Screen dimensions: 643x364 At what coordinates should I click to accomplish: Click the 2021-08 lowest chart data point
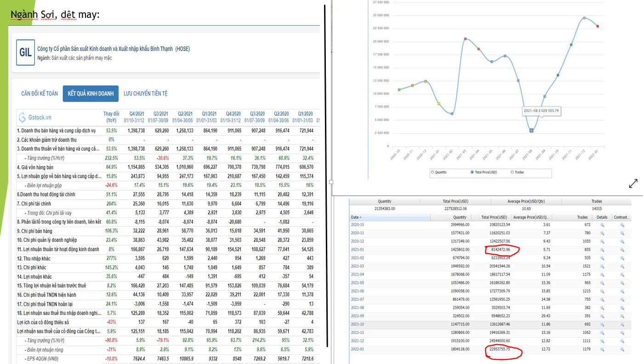point(531,130)
